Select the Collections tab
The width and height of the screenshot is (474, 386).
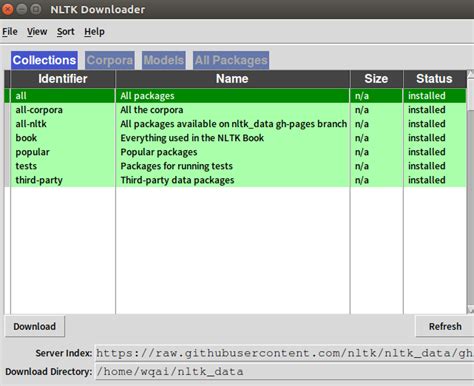coord(44,60)
